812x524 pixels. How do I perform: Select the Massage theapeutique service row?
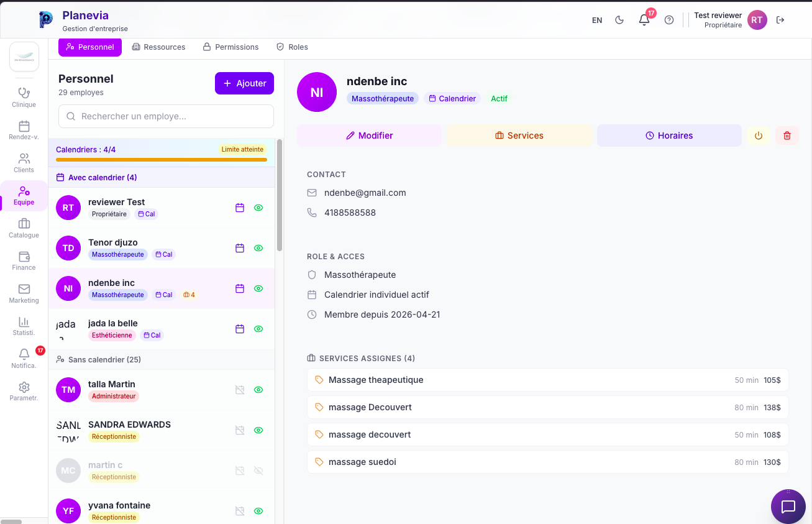pos(547,380)
